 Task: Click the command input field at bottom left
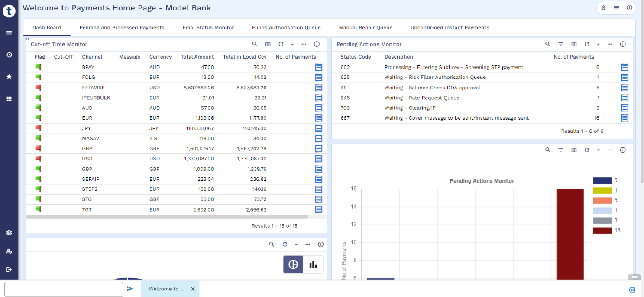(x=64, y=289)
